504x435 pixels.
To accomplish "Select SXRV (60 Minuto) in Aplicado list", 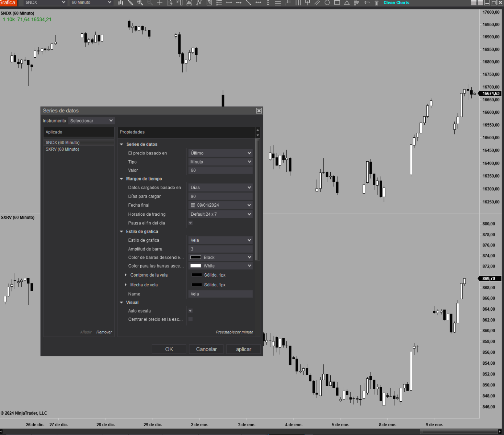I will point(79,149).
